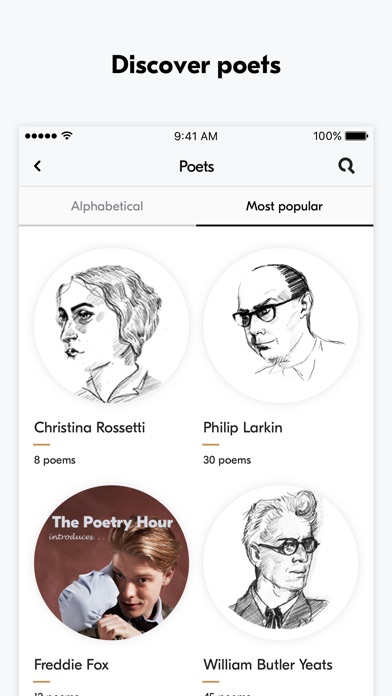
Task: Tap the signal strength dots
Action: pos(41,136)
